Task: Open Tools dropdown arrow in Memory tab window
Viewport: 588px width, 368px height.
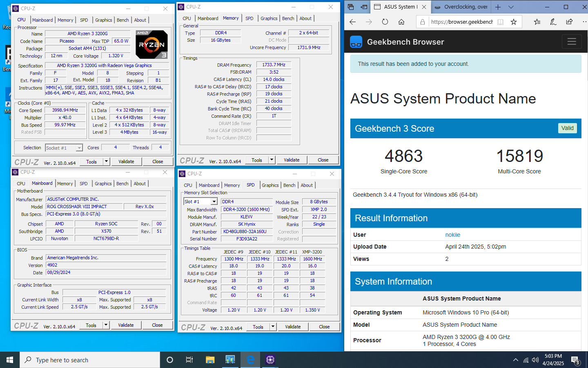Action: [x=272, y=160]
